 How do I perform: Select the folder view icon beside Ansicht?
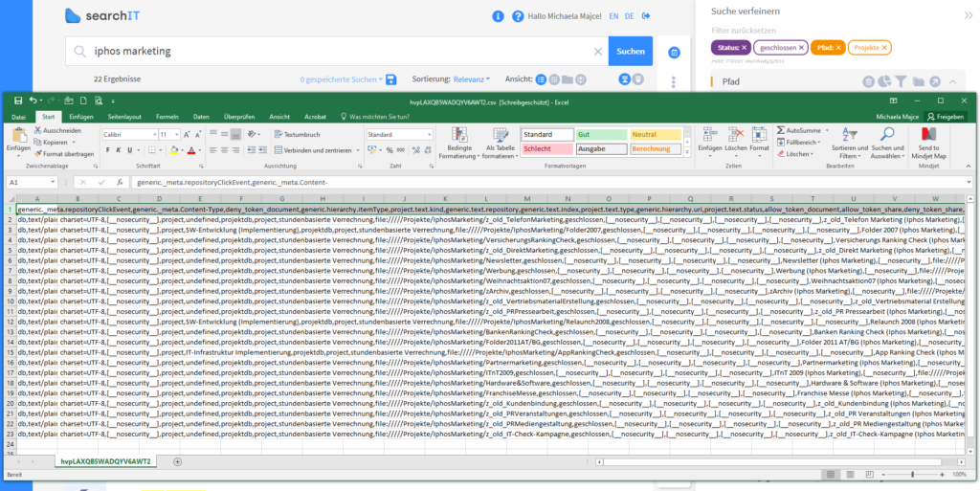(568, 79)
